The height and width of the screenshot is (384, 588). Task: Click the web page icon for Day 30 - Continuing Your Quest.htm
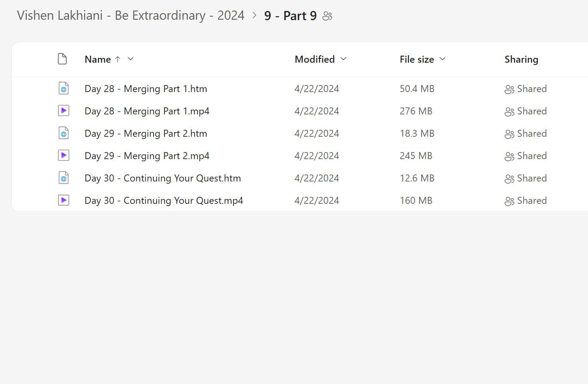click(64, 178)
